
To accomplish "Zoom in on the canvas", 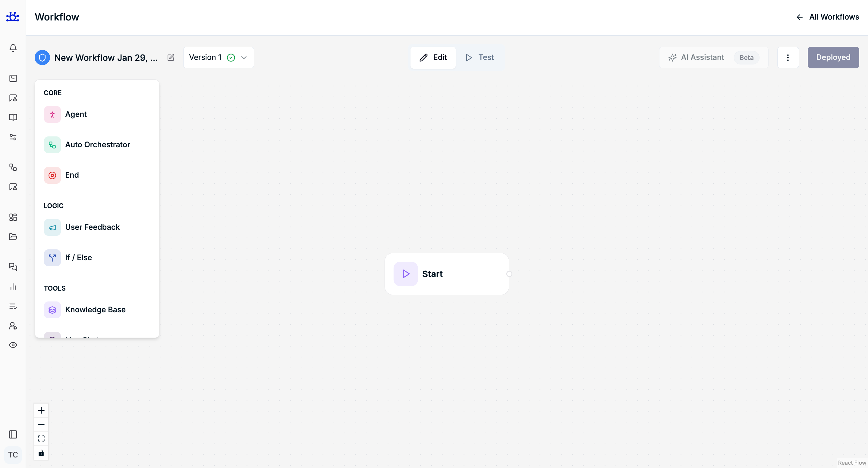I will [x=41, y=410].
